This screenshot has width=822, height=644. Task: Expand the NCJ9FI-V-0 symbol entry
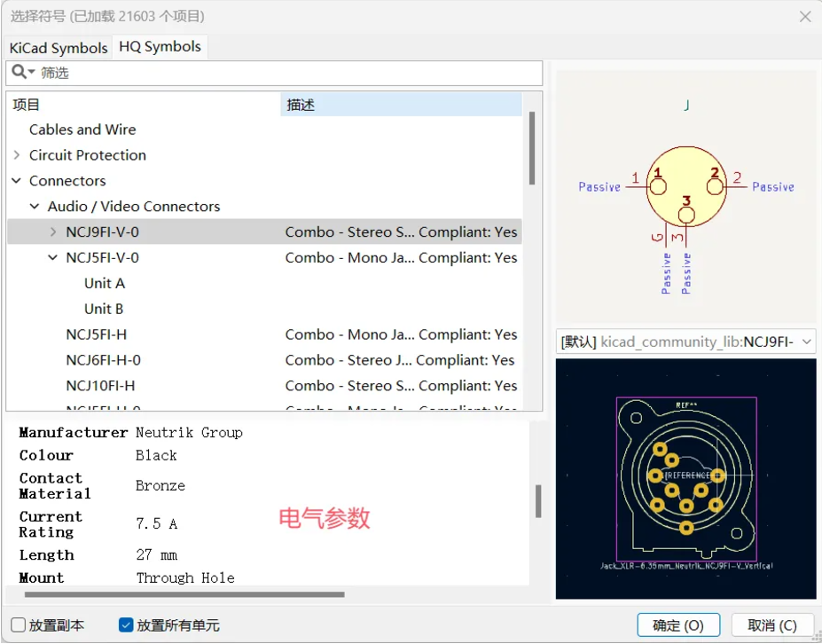click(x=53, y=232)
